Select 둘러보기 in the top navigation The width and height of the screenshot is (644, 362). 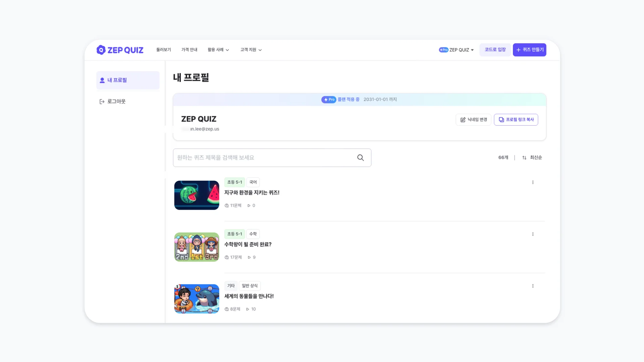tap(163, 50)
